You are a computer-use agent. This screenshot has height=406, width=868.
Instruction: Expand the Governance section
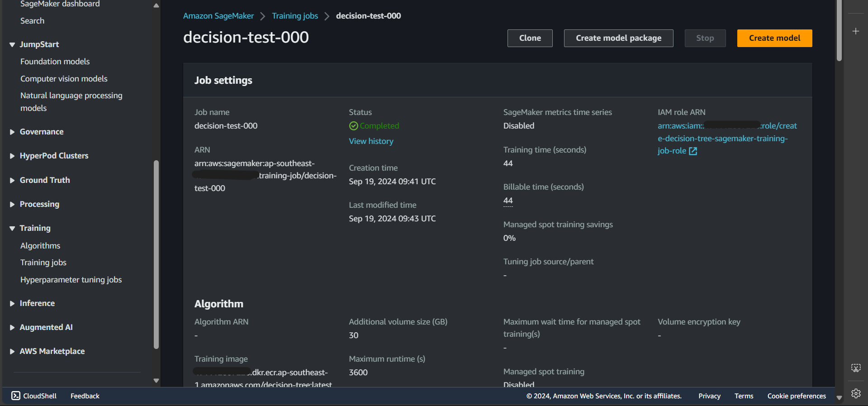pos(12,132)
